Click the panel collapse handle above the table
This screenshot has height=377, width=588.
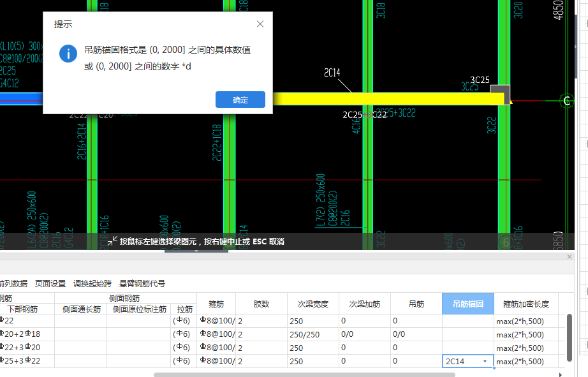point(196,251)
